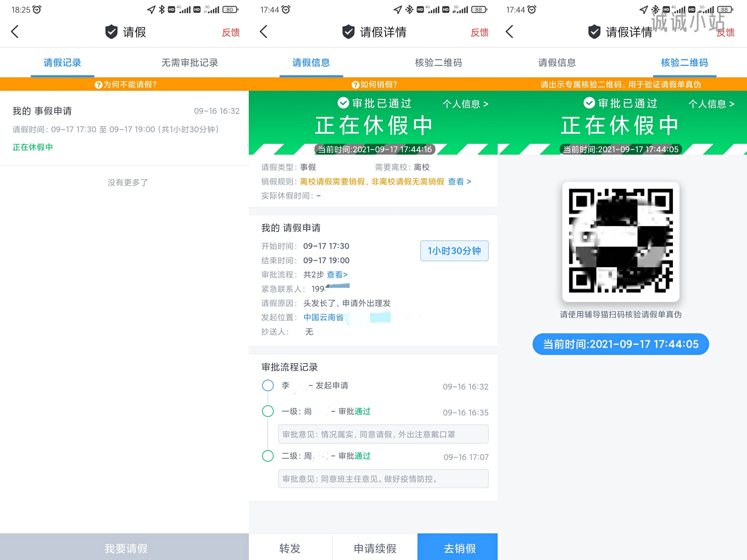Tap 去销假 button
Screen dimensions: 747x560
point(458,547)
